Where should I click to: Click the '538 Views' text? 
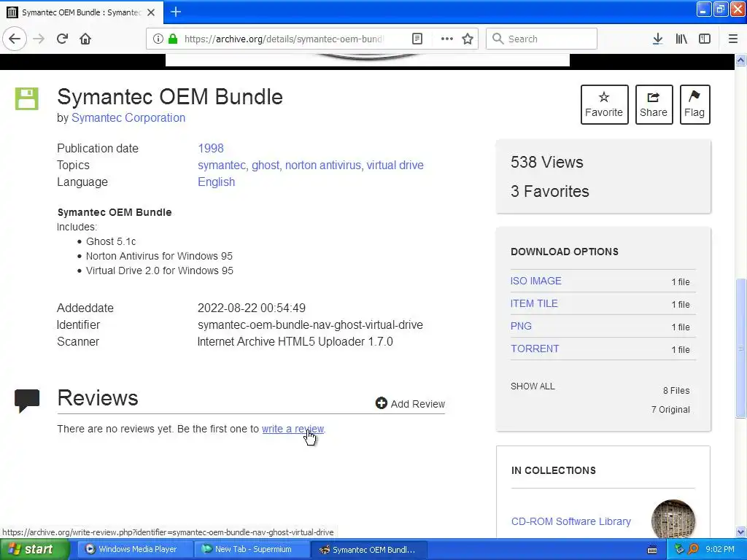[x=547, y=162]
